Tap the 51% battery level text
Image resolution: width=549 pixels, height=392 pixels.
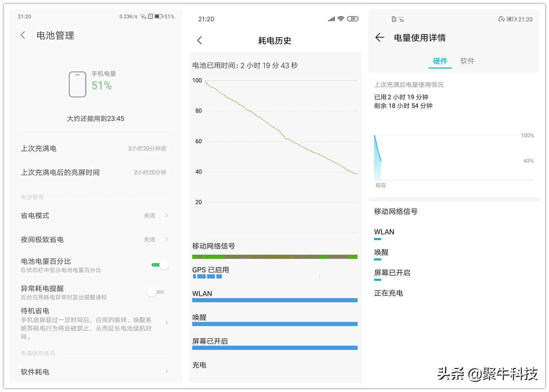[x=102, y=86]
